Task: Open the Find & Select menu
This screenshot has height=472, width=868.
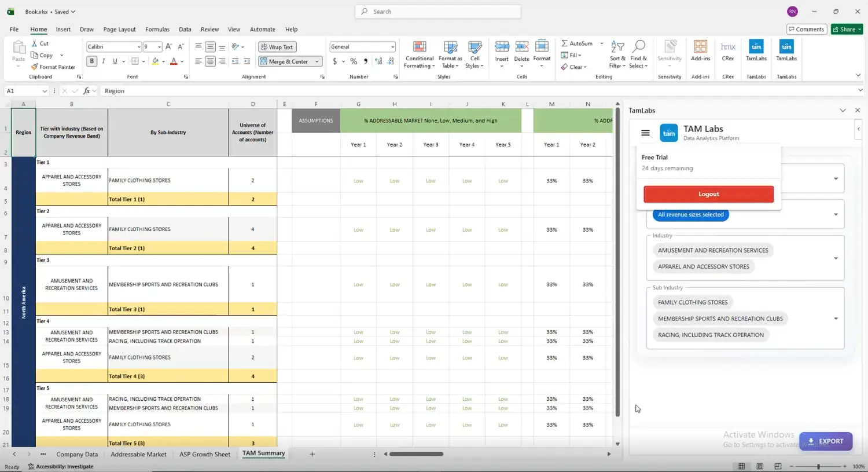Action: pyautogui.click(x=639, y=54)
